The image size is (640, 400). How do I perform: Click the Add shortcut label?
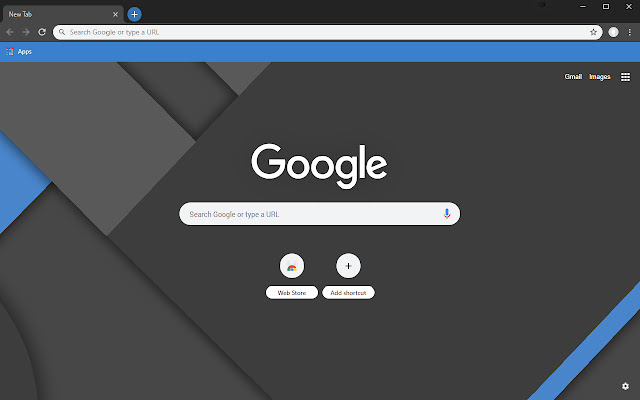pyautogui.click(x=348, y=293)
